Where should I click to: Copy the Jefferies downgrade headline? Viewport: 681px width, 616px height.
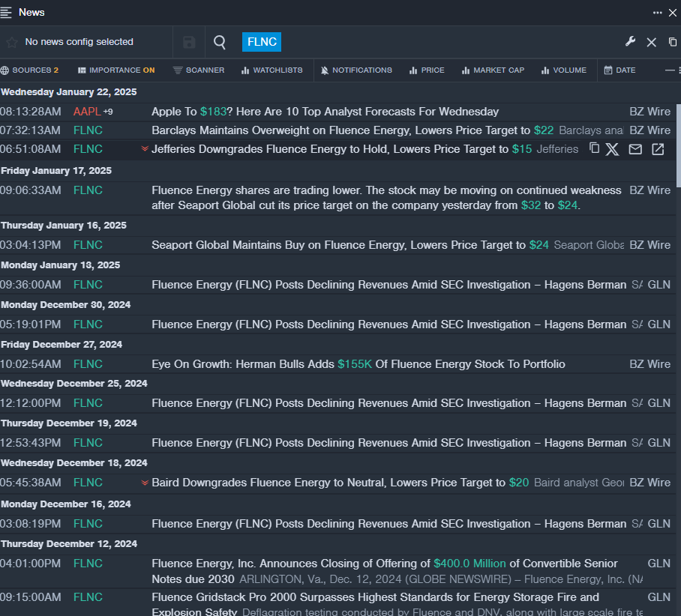(x=594, y=148)
